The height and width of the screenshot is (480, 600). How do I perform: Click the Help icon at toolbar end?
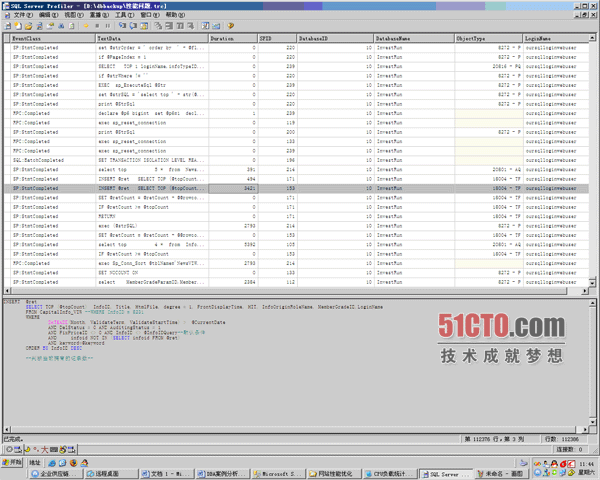point(230,26)
